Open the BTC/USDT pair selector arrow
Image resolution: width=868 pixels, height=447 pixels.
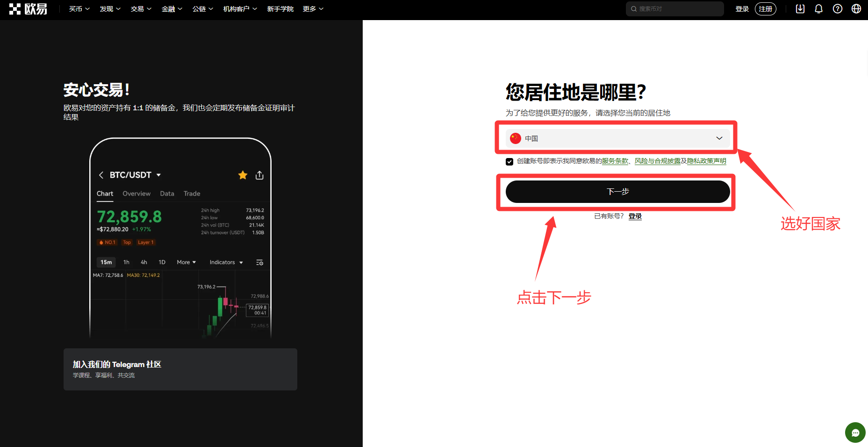(x=158, y=175)
